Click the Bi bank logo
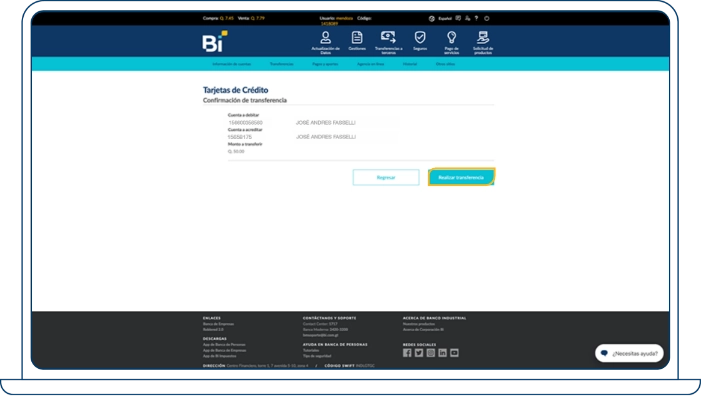The height and width of the screenshot is (396, 701). pyautogui.click(x=215, y=41)
